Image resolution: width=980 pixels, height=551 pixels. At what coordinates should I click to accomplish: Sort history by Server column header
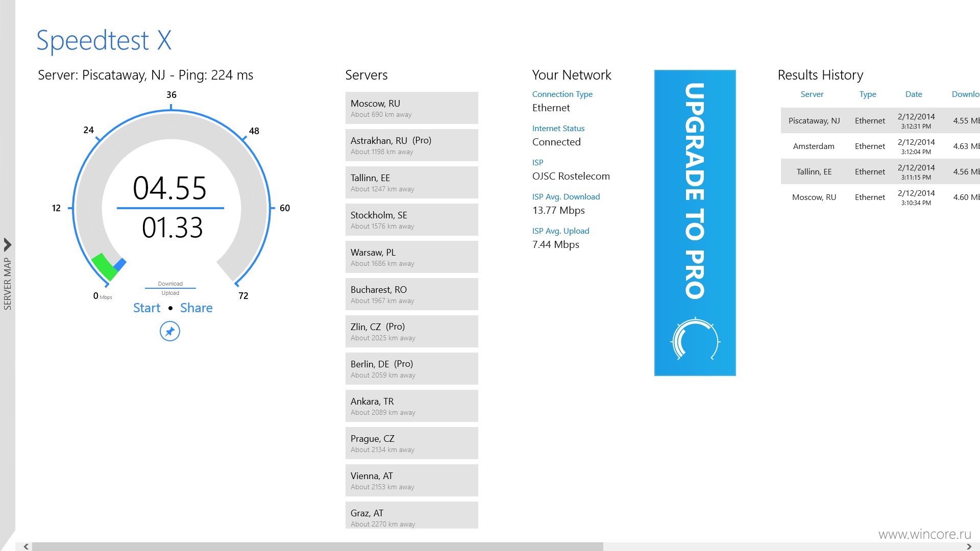click(812, 94)
